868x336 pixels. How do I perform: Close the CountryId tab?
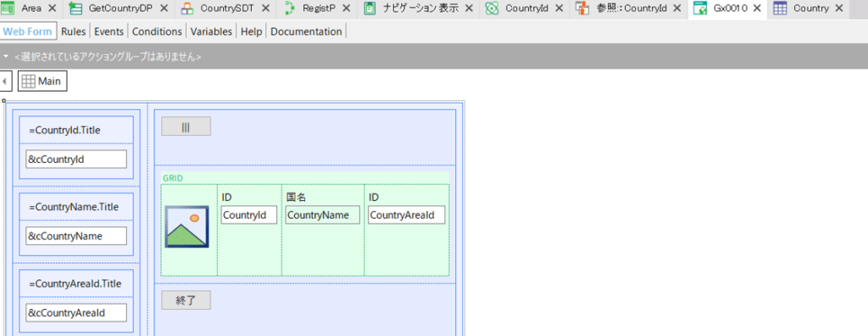559,8
